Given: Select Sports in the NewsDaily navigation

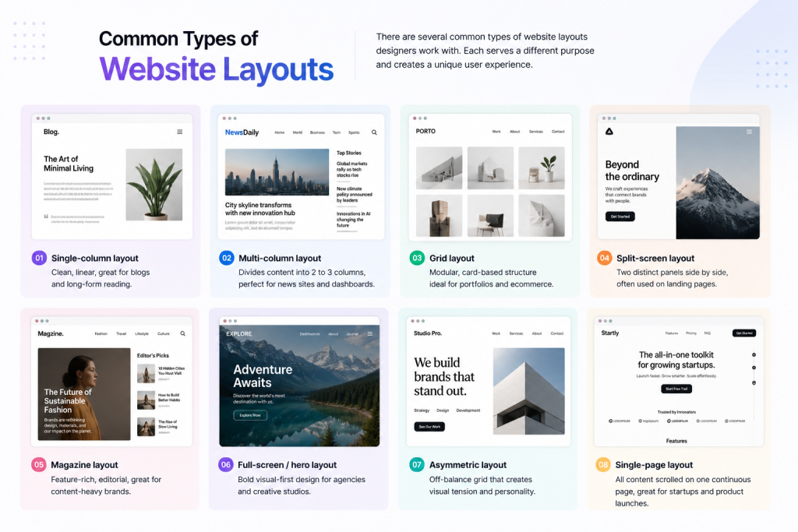Looking at the screenshot, I should [x=354, y=132].
